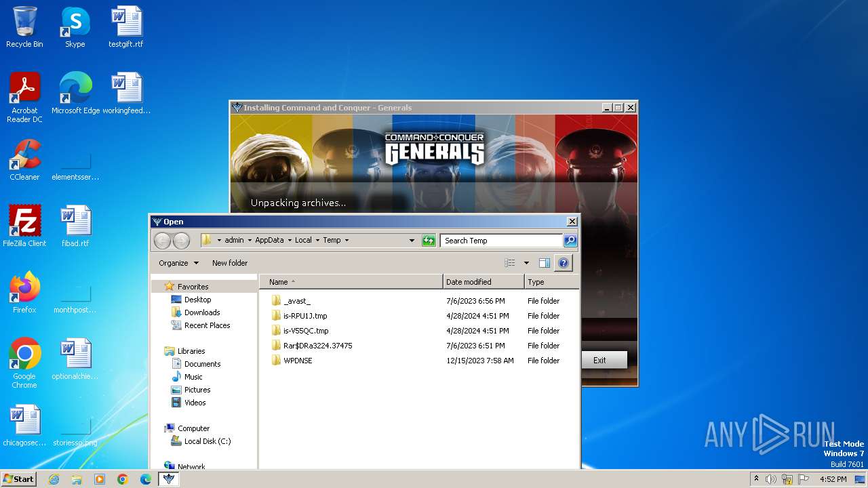This screenshot has width=868, height=488.
Task: Open Edge from the taskbar
Action: (146, 479)
